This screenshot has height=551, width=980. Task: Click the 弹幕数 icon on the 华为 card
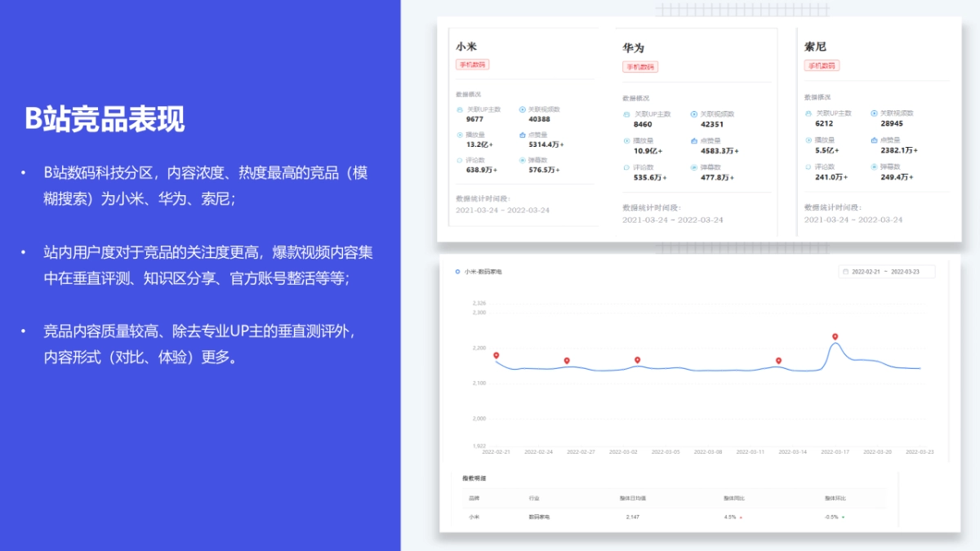click(x=693, y=167)
